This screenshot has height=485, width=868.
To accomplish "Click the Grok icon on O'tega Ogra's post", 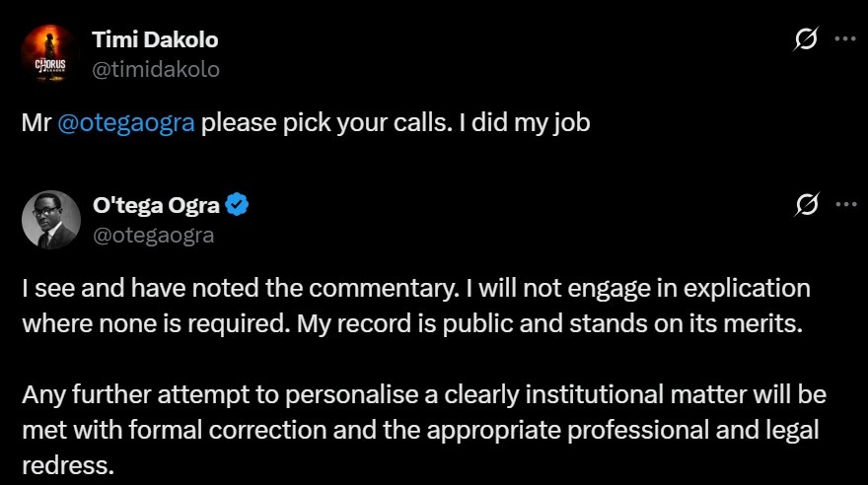I will 806,206.
